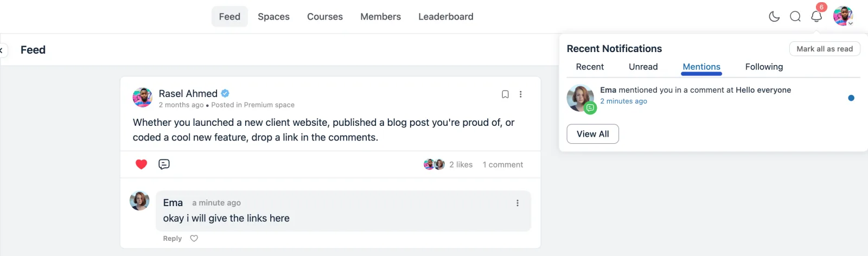Toggle dark mode with moon icon

pos(774,16)
